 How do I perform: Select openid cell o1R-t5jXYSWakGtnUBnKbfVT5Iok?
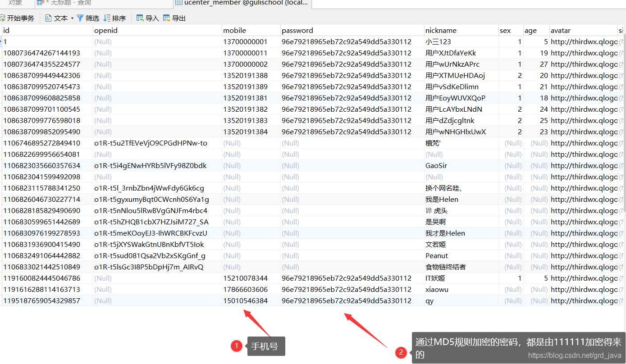157,245
